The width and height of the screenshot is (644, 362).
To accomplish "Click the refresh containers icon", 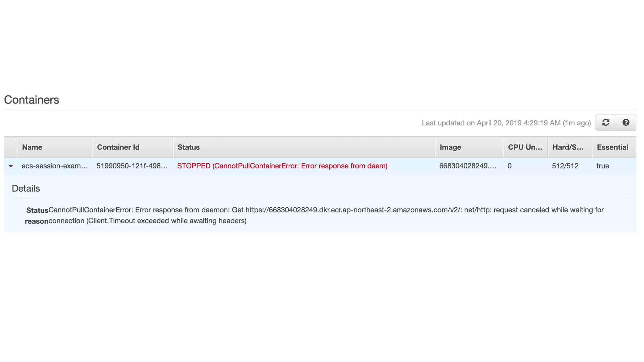I will [606, 123].
